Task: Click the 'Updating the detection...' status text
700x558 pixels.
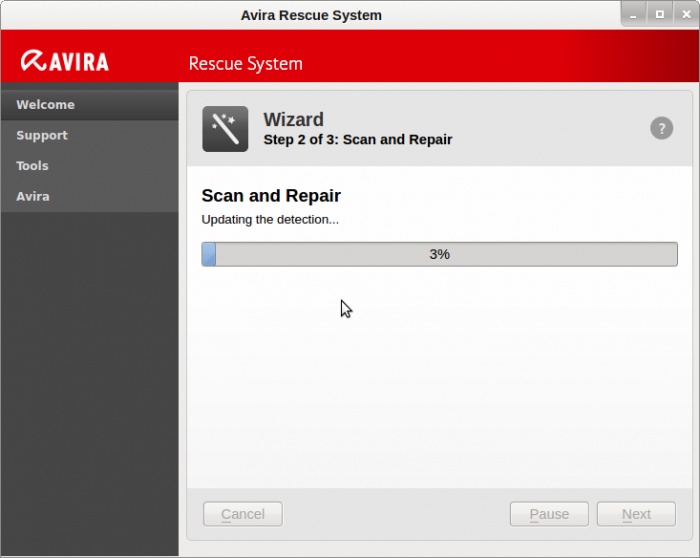Action: click(x=270, y=220)
